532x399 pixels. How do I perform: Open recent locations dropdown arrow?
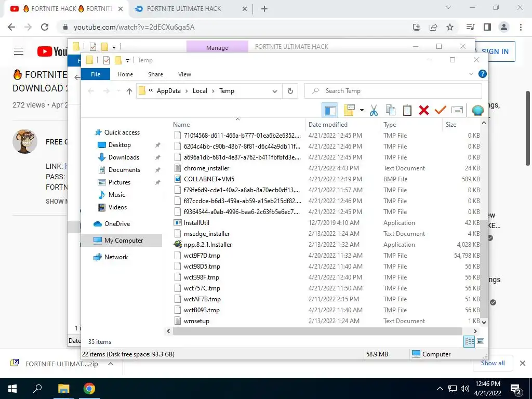(x=118, y=91)
